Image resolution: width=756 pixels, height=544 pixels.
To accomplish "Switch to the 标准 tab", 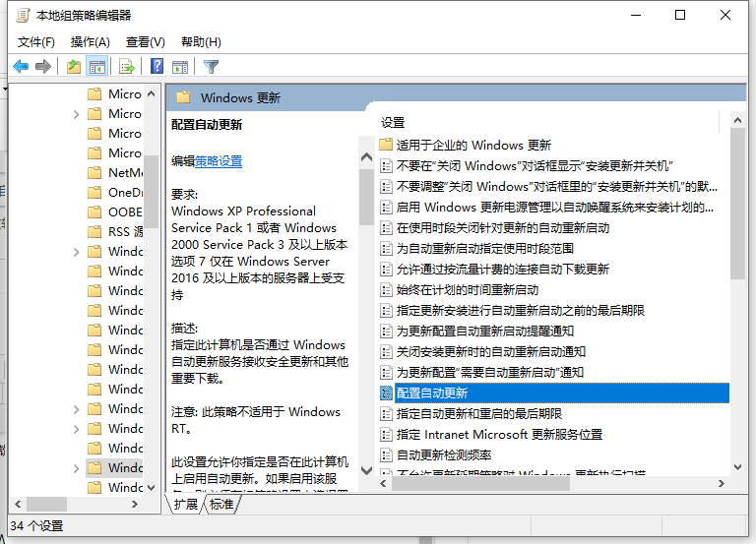I will pyautogui.click(x=221, y=505).
